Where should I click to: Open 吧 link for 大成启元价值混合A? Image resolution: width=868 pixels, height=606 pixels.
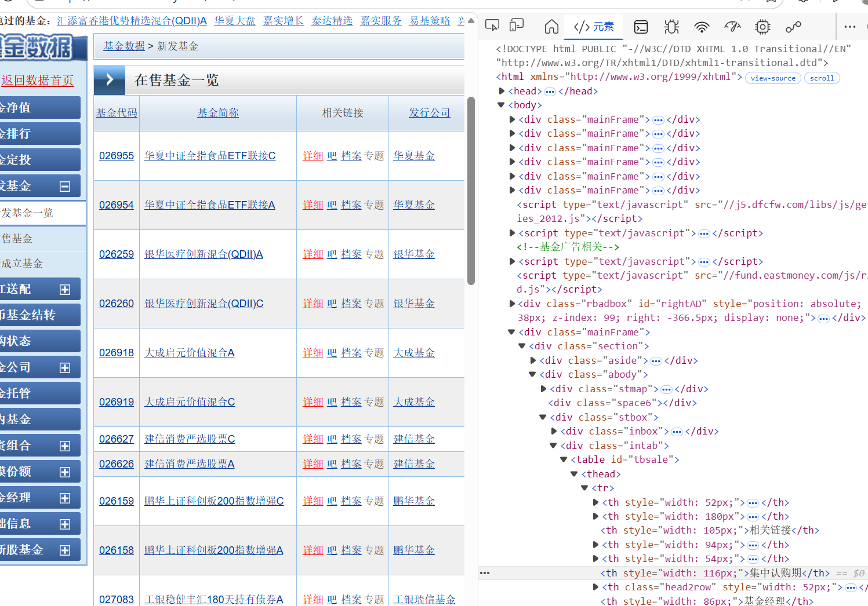(332, 353)
